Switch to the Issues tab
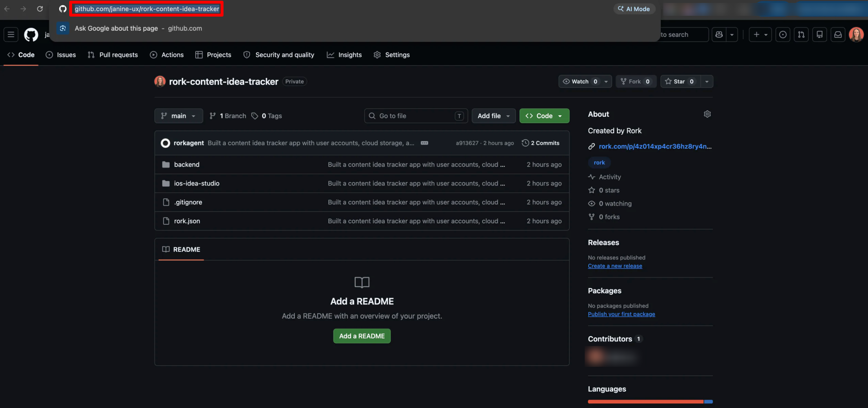This screenshot has height=408, width=868. [x=61, y=55]
